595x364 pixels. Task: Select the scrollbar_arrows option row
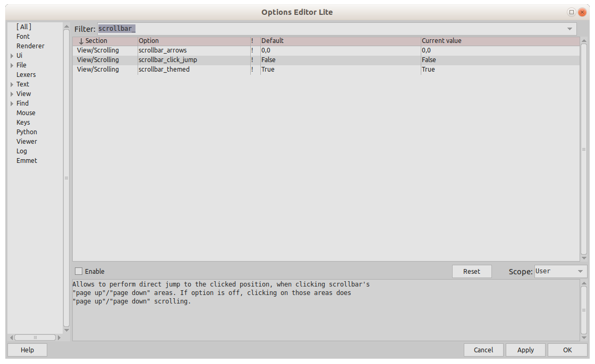coord(326,50)
